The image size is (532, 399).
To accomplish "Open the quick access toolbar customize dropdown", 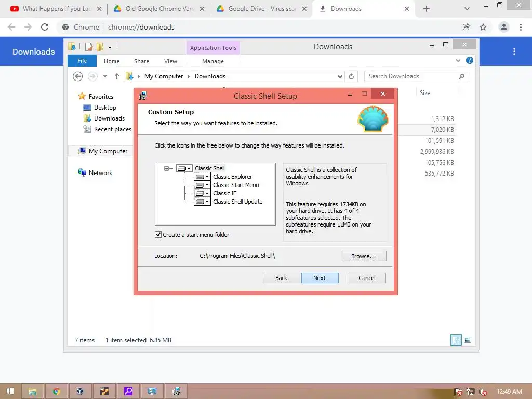I will point(110,47).
